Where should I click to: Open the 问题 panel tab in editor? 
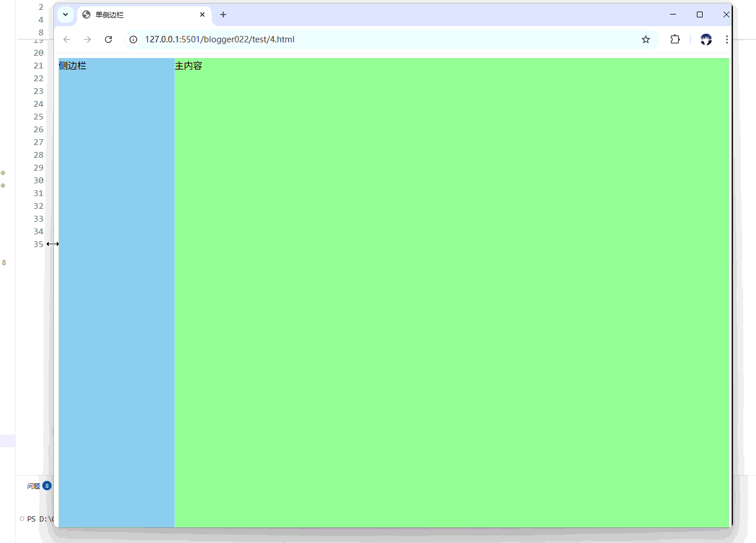coord(34,486)
